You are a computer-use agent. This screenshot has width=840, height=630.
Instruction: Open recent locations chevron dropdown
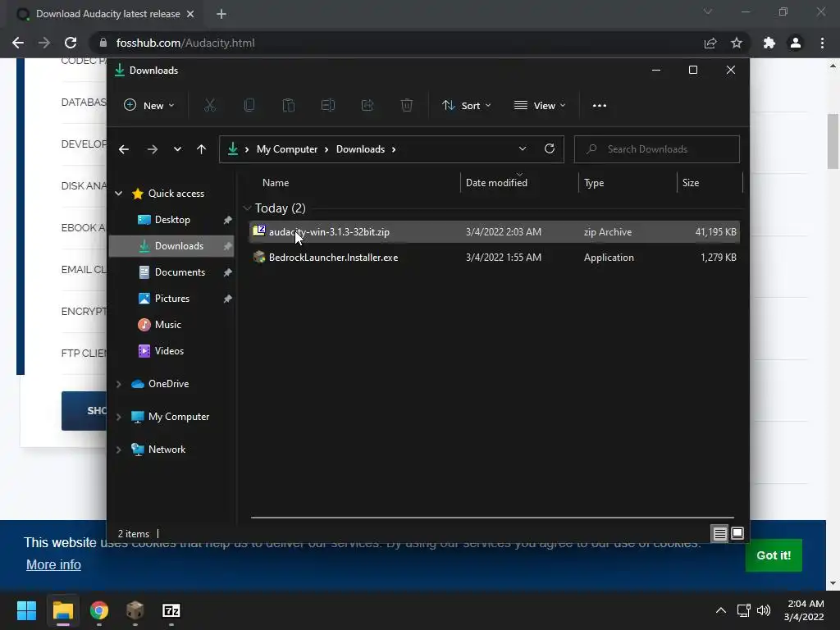pos(177,149)
